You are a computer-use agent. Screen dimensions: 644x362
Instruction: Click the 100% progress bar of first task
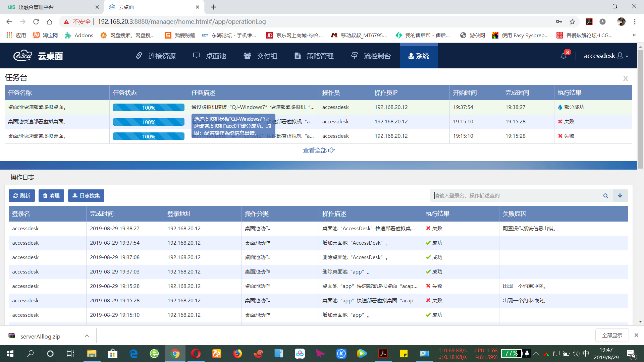click(149, 108)
